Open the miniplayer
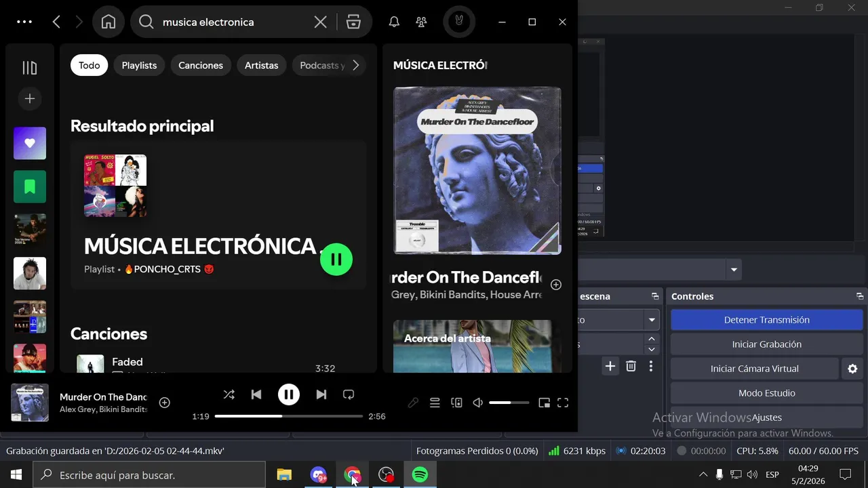This screenshot has height=488, width=868. (544, 403)
